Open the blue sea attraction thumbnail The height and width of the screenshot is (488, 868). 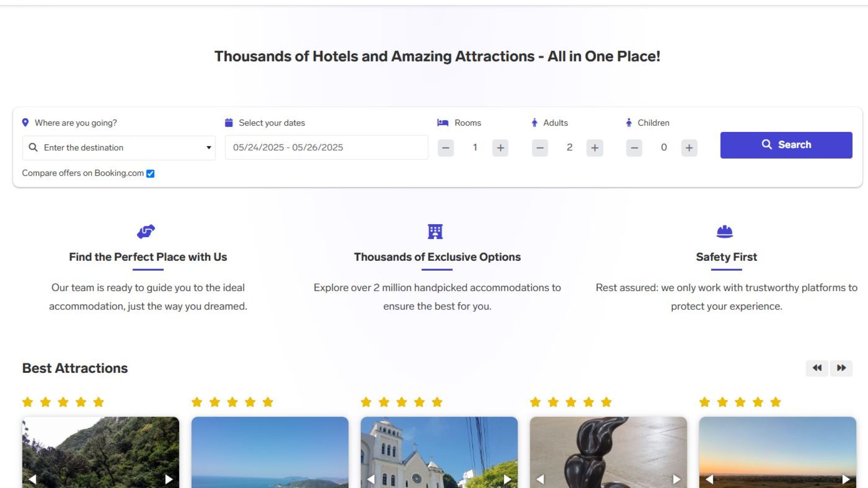[x=270, y=452]
